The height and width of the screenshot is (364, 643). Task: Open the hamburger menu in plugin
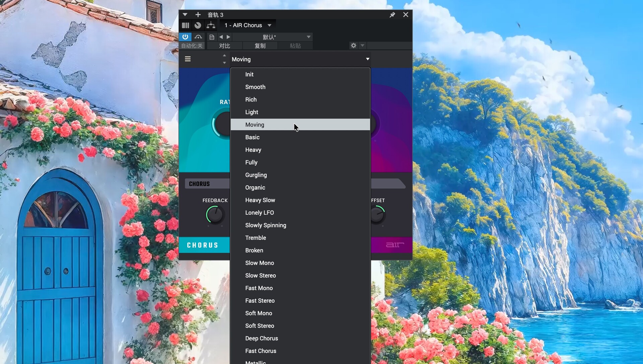click(188, 59)
